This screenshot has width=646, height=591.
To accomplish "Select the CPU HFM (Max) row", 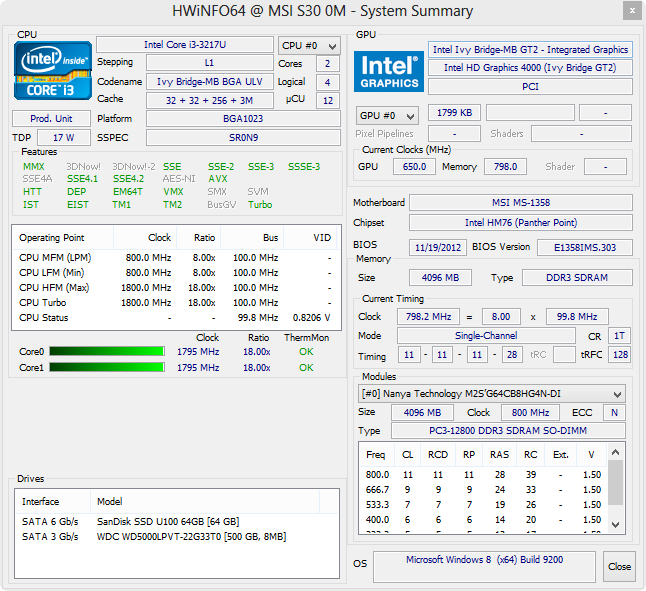I will 176,287.
